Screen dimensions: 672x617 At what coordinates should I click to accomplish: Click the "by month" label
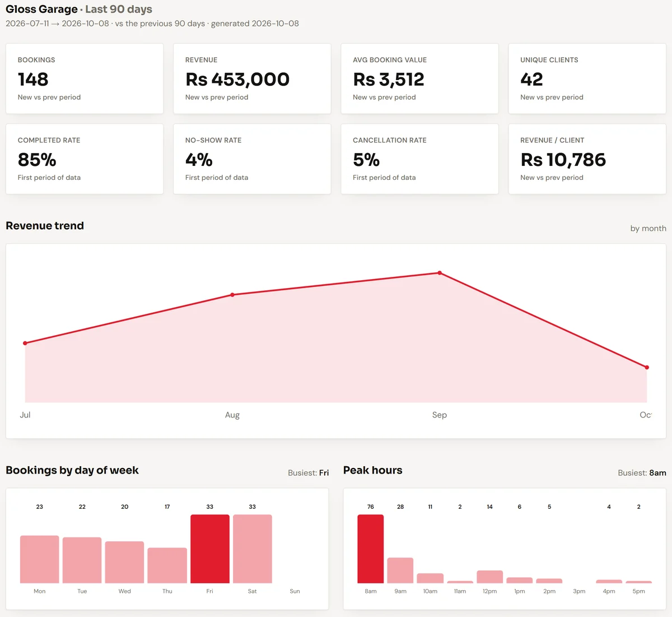coord(648,229)
